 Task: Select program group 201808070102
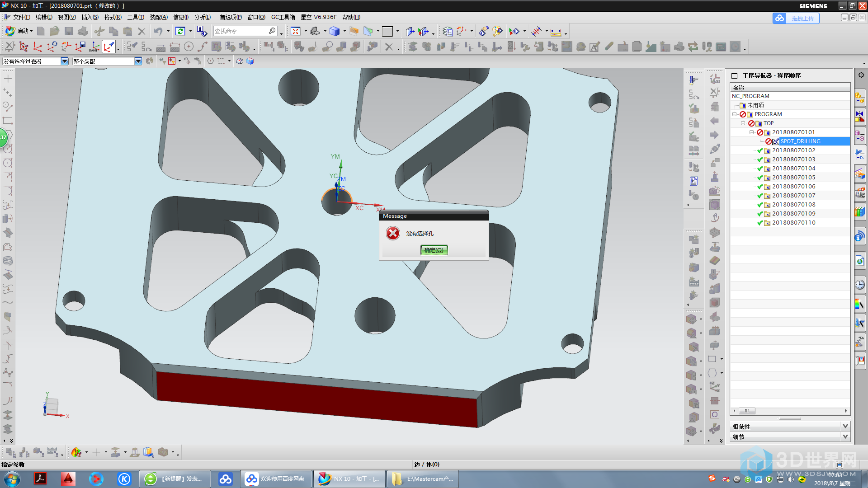click(x=793, y=150)
